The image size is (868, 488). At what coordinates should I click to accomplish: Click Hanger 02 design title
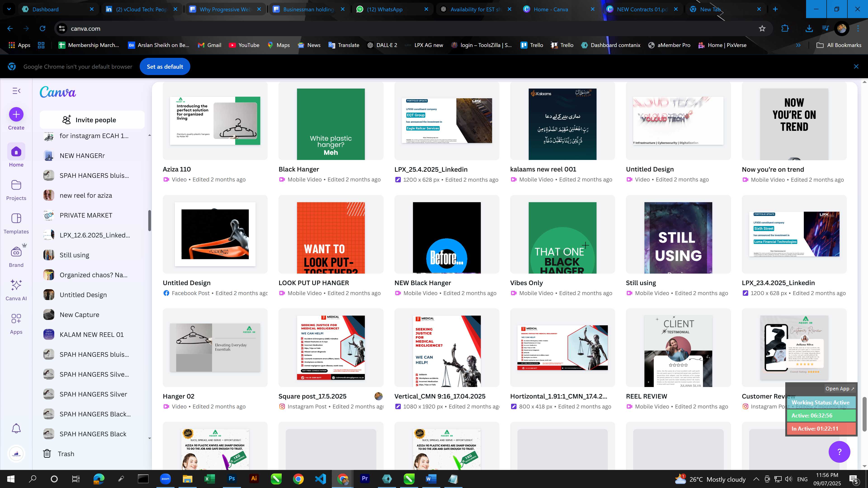click(x=179, y=396)
